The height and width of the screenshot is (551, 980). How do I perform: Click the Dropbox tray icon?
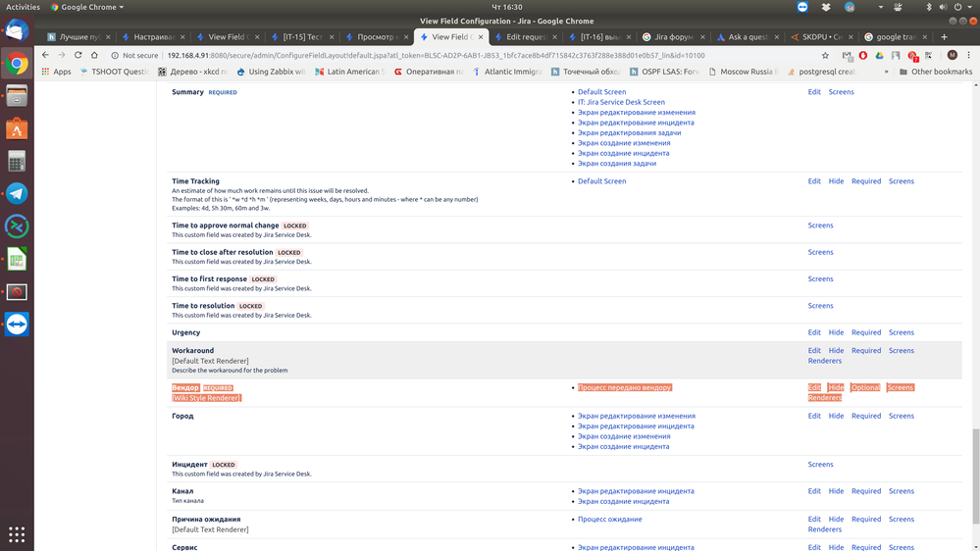pos(826,7)
